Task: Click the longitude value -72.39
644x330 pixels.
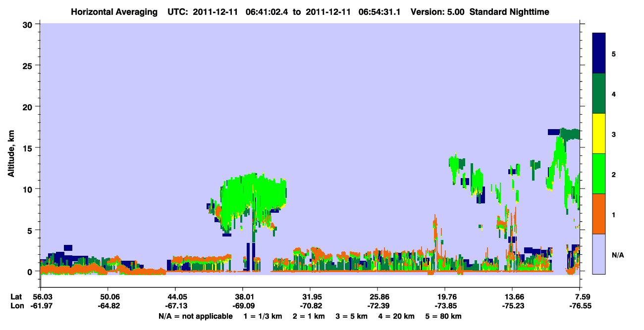Action: (377, 306)
